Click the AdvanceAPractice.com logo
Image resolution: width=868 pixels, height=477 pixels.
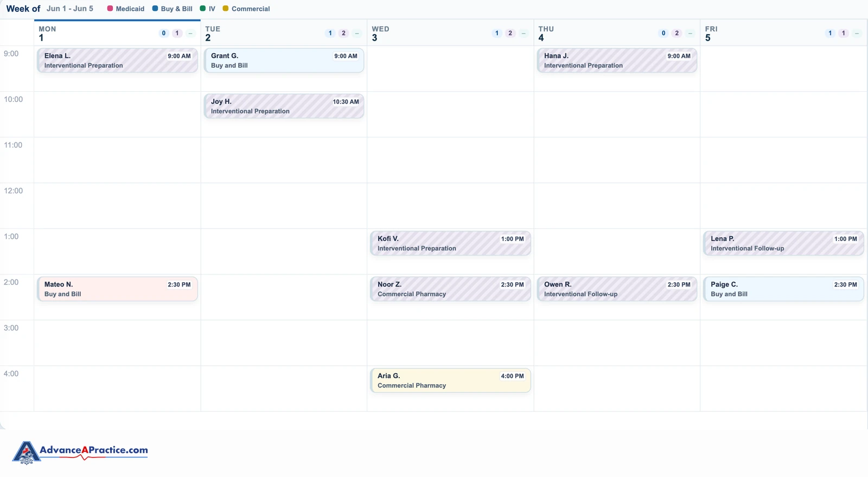(80, 452)
